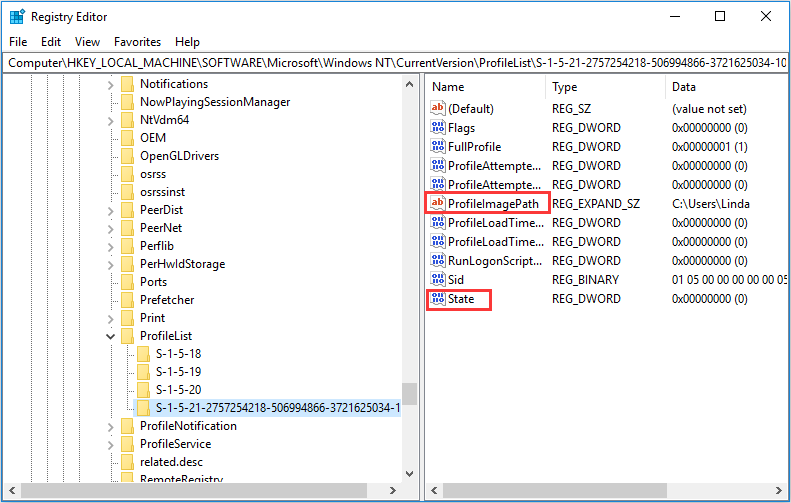Click the (value not set) data cell

point(709,109)
